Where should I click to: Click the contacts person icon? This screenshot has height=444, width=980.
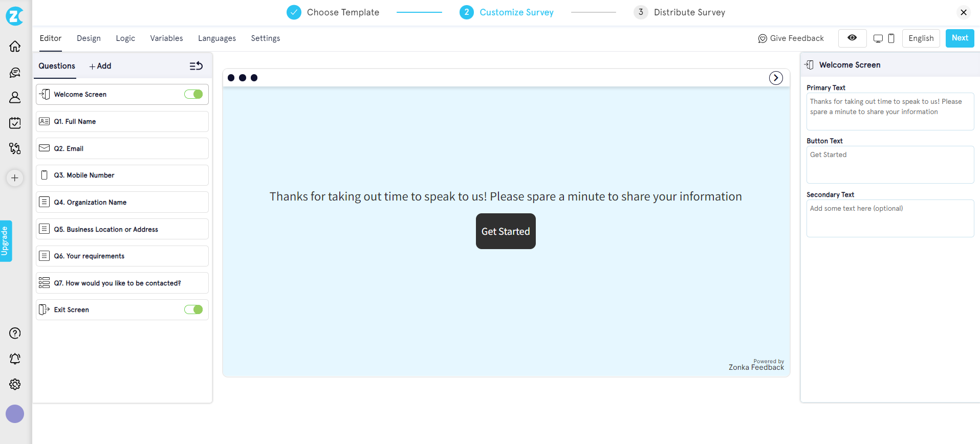point(15,97)
